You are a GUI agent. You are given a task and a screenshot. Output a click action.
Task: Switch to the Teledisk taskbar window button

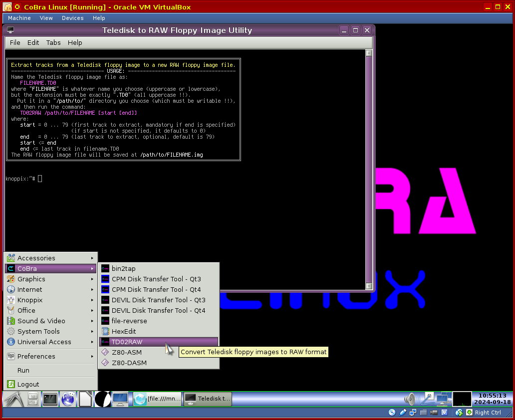click(208, 399)
